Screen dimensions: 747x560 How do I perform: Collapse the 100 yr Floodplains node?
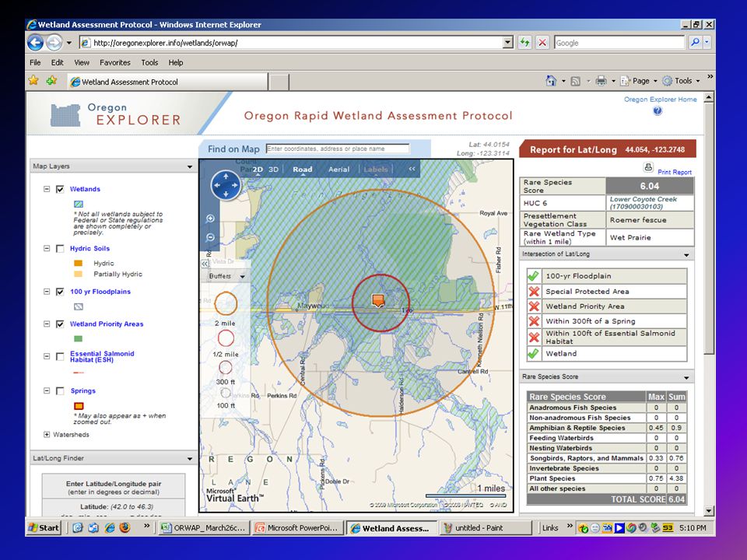click(47, 292)
